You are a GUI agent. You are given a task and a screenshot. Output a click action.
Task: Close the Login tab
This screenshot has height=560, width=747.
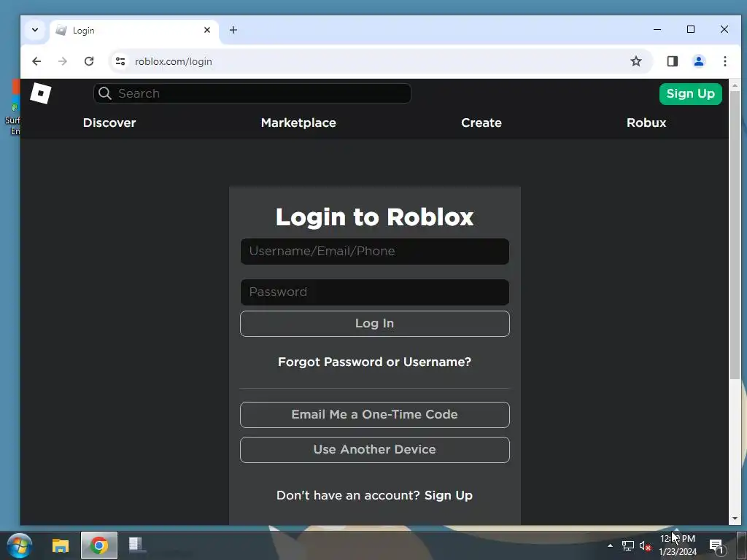(207, 30)
